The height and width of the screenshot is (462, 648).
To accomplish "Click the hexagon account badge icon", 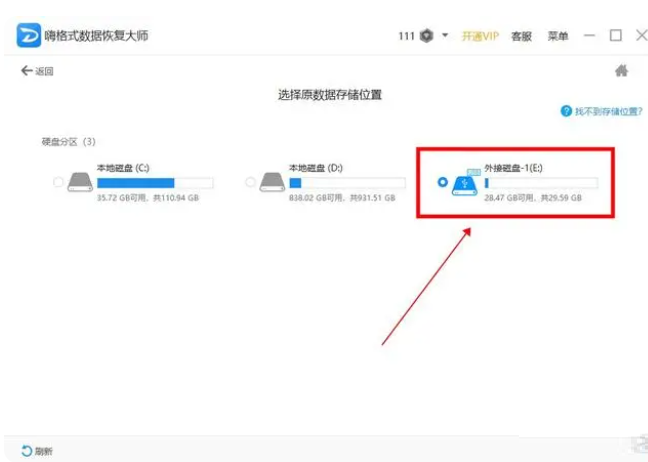I will click(426, 36).
